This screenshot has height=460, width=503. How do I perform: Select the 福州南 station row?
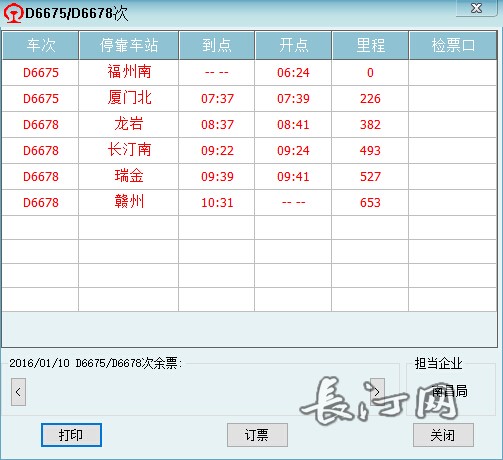[249, 72]
